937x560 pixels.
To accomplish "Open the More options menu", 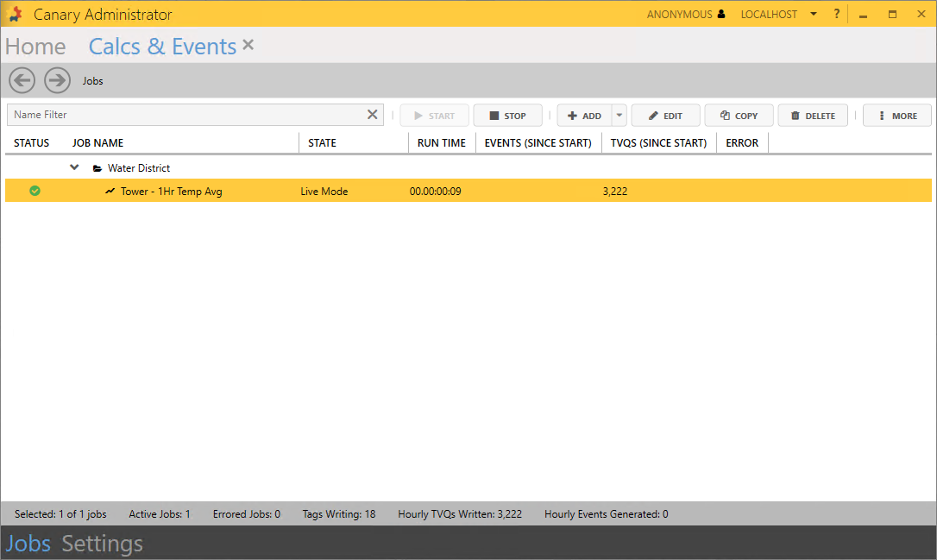I will point(896,116).
